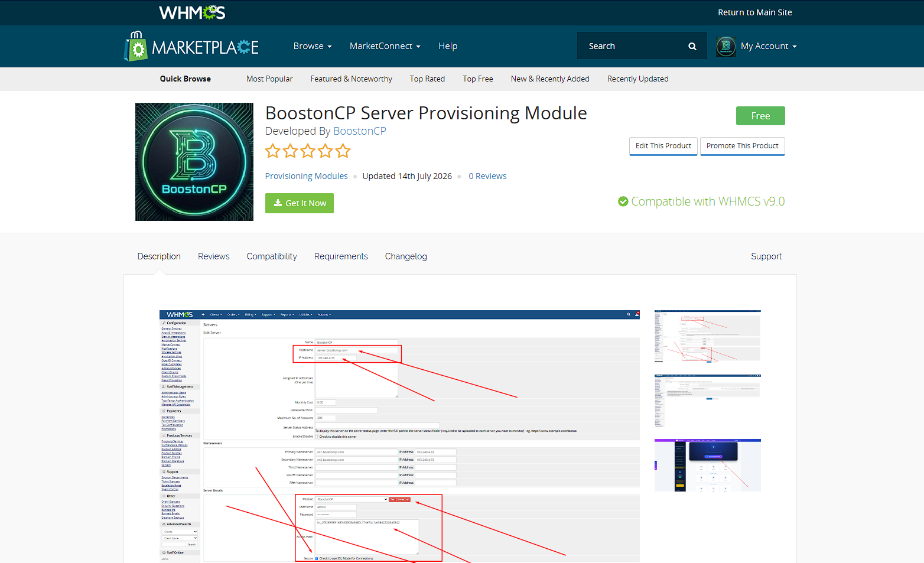Select the fifth rating star
Viewport: 924px width, 563px height.
[x=343, y=151]
